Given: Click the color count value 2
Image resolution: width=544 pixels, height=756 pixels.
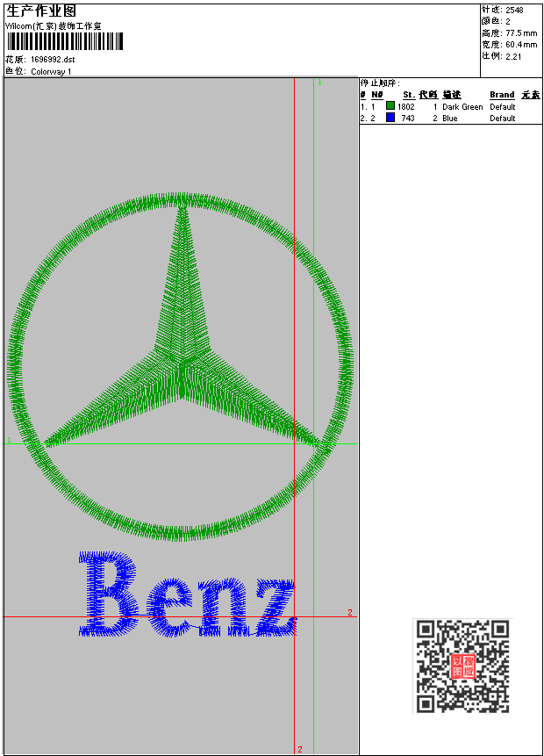Looking at the screenshot, I should coord(507,22).
